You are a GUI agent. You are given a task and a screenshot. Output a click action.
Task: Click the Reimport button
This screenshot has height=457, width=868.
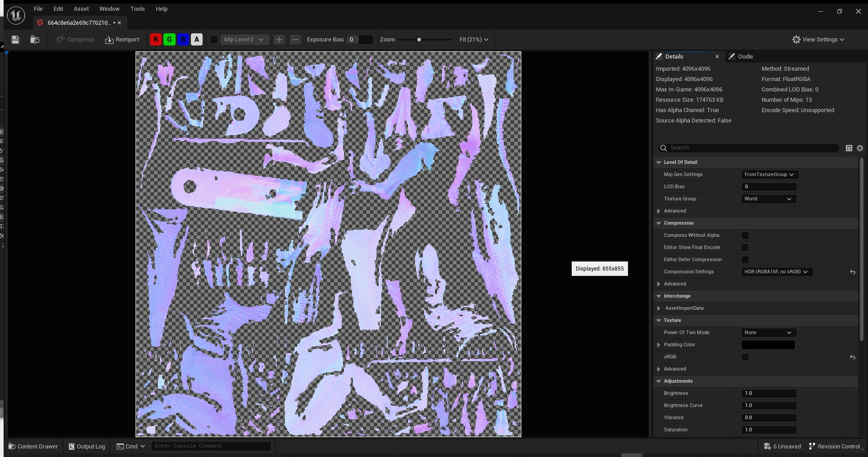tap(122, 40)
